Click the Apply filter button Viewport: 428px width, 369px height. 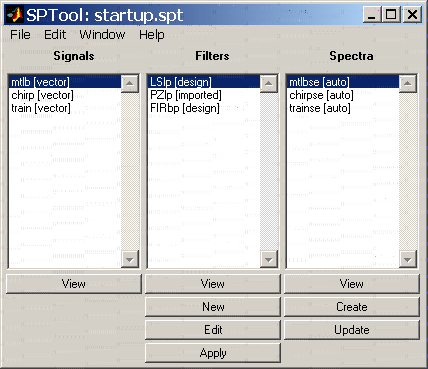tap(213, 353)
